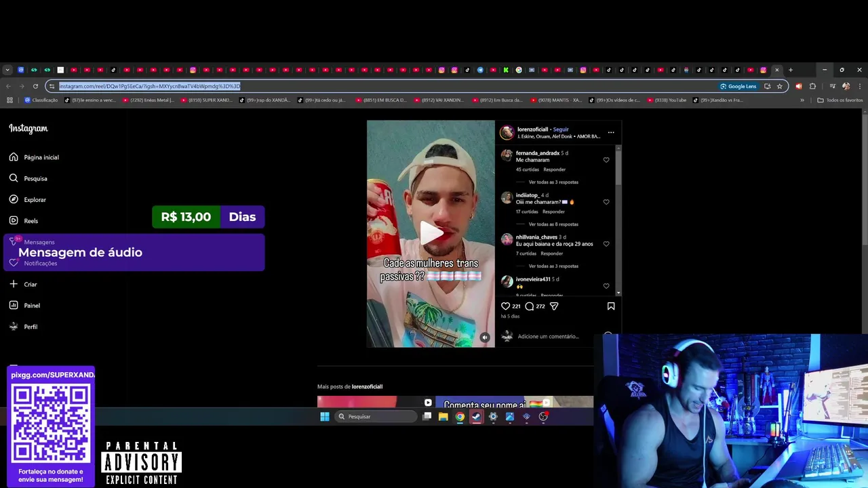Open SUPER XAND bookmark
The width and height of the screenshot is (868, 488).
[x=206, y=100]
